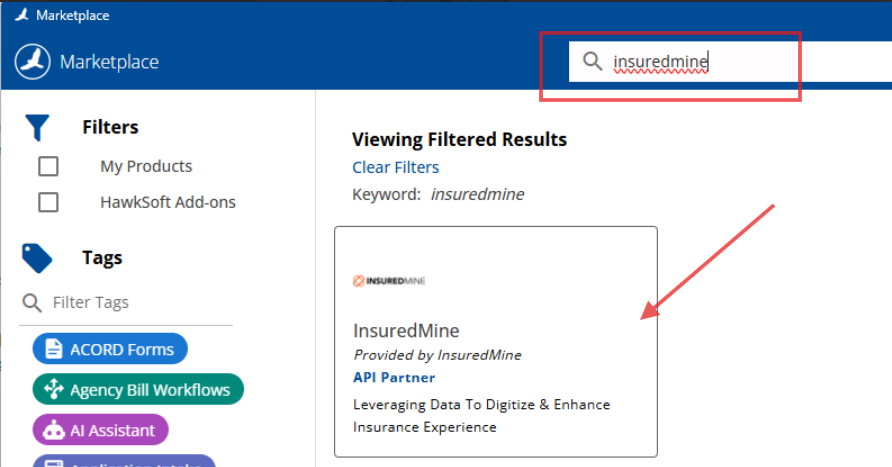Click the Viewing Filtered Results heading
The image size is (892, 467).
pyautogui.click(x=459, y=139)
